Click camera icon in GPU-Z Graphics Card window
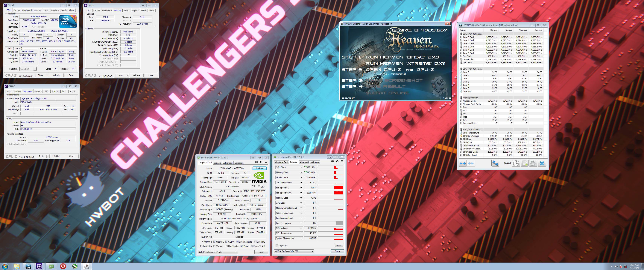This screenshot has width=644, height=270. 256,162
